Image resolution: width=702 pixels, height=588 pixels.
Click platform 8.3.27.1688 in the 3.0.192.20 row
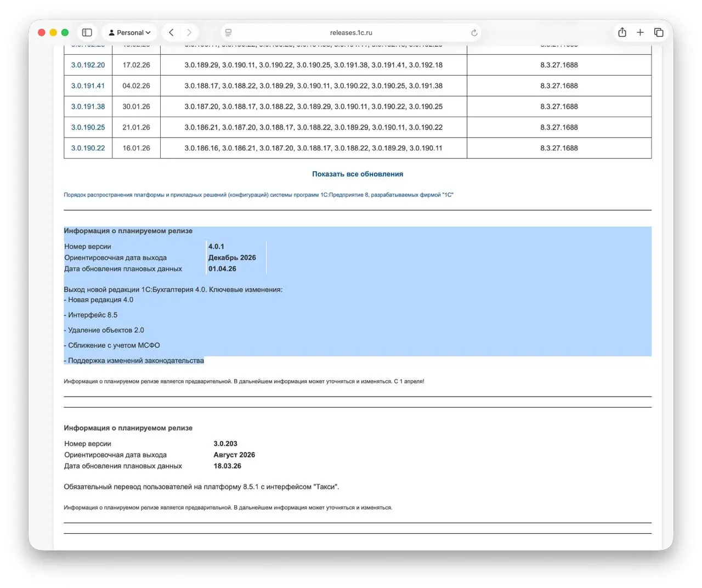pos(559,65)
